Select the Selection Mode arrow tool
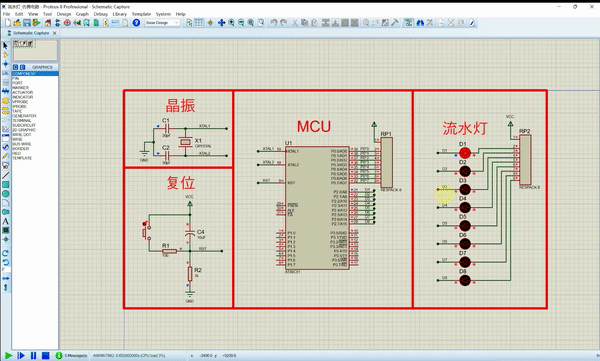 pyautogui.click(x=5, y=46)
